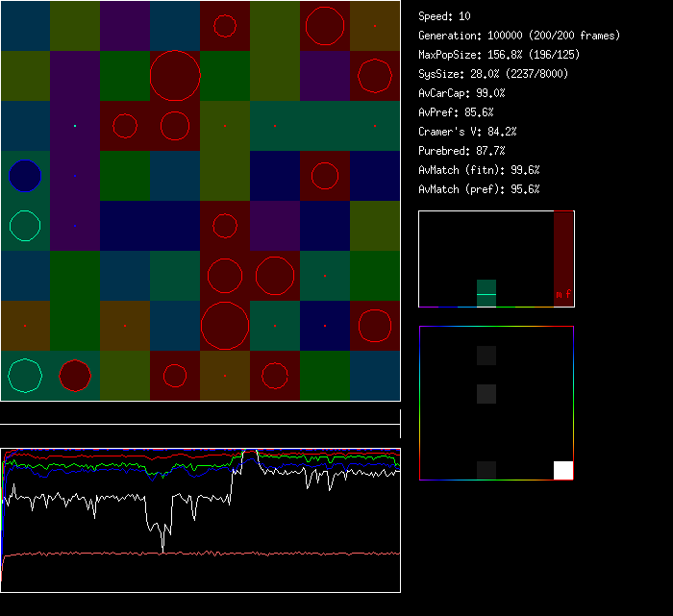
Task: Click the green circle in the bottom-left grid cell
Action: pos(25,375)
